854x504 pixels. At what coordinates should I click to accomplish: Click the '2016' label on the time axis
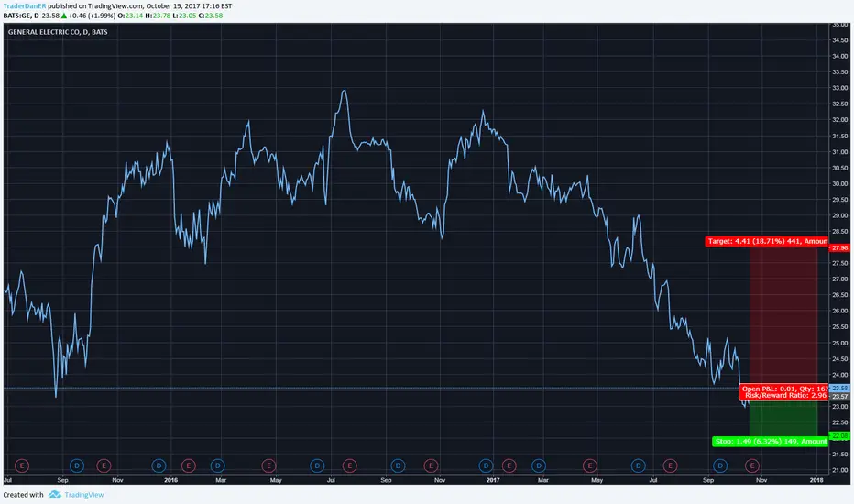(171, 480)
